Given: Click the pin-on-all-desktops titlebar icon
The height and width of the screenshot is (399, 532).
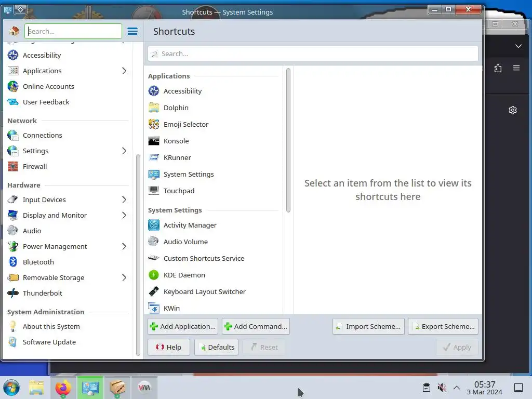Looking at the screenshot, I should pyautogui.click(x=20, y=9).
